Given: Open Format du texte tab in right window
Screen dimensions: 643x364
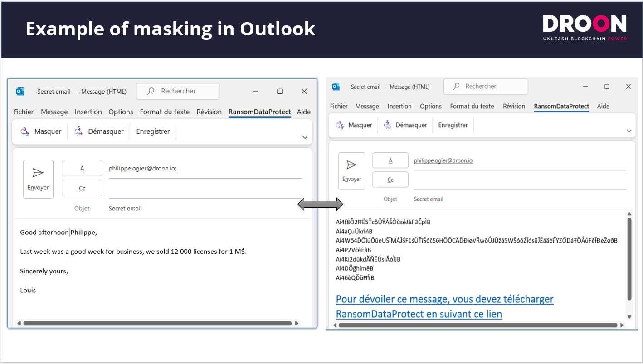Looking at the screenshot, I should coord(472,107).
